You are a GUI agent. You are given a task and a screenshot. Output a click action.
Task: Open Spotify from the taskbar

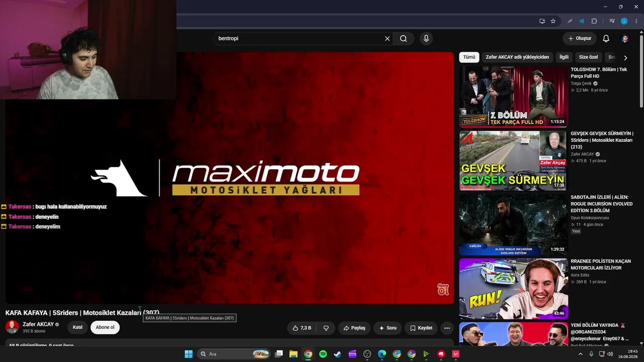point(323,354)
